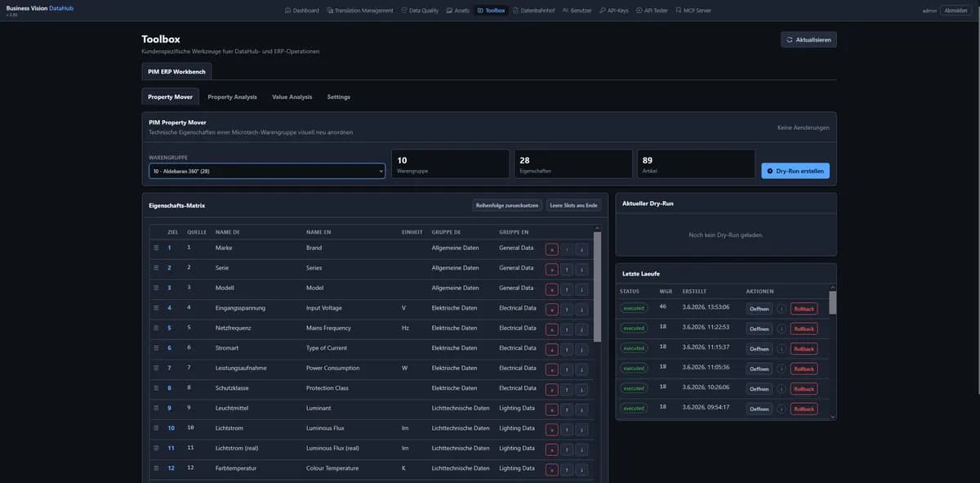The height and width of the screenshot is (483, 980).
Task: Show info for the 11:22:53 run
Action: tap(782, 329)
